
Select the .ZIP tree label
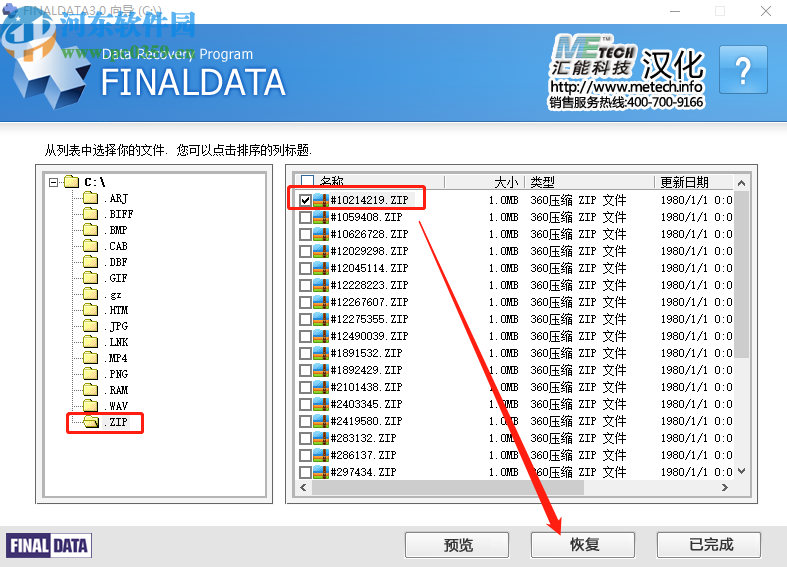(116, 422)
